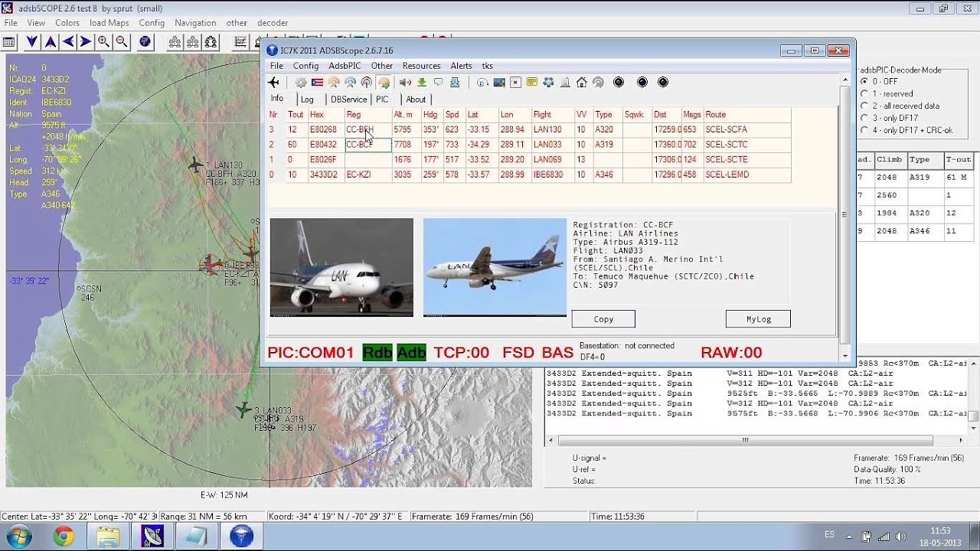The width and height of the screenshot is (980, 551).
Task: Click the flag icon in IC7K toolbar
Action: [x=317, y=82]
